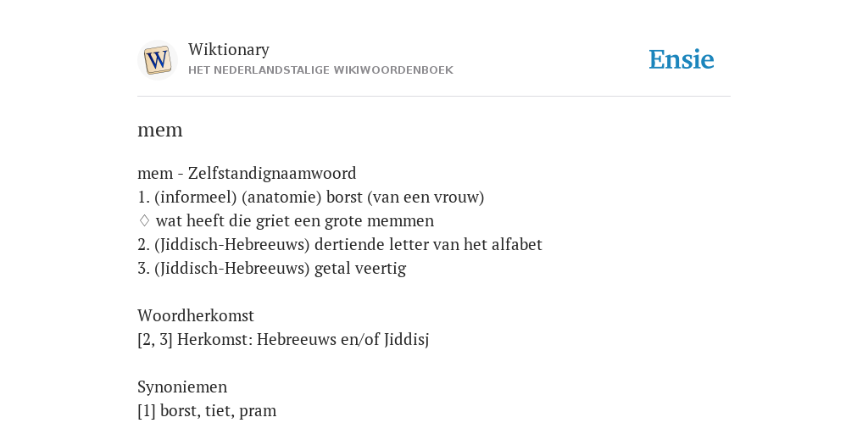Click definition one about borst
The width and height of the screenshot is (868, 434).
(310, 197)
